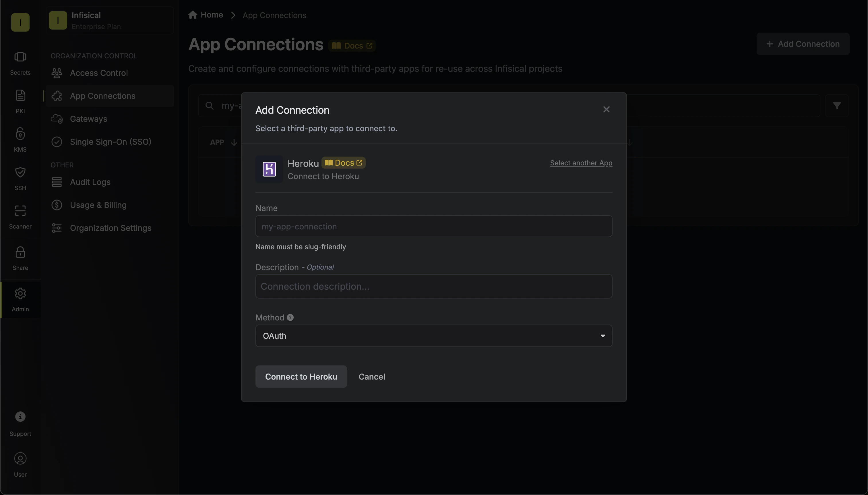The image size is (868, 495).
Task: Click the filter funnel icon
Action: 837,106
